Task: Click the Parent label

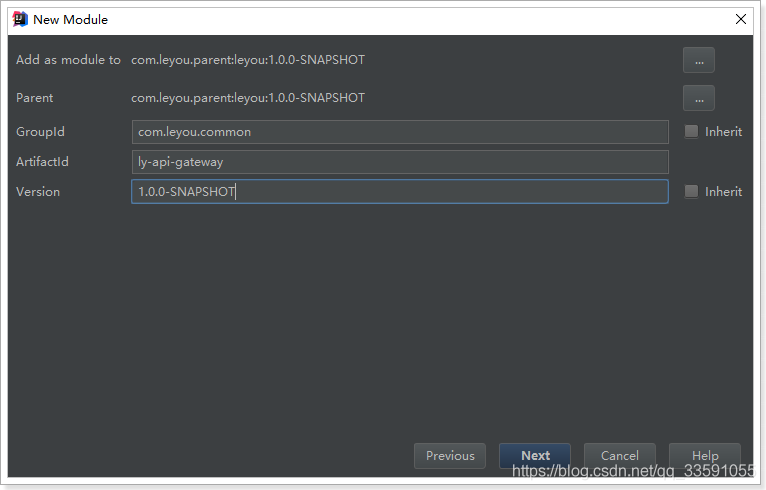Action: point(34,98)
